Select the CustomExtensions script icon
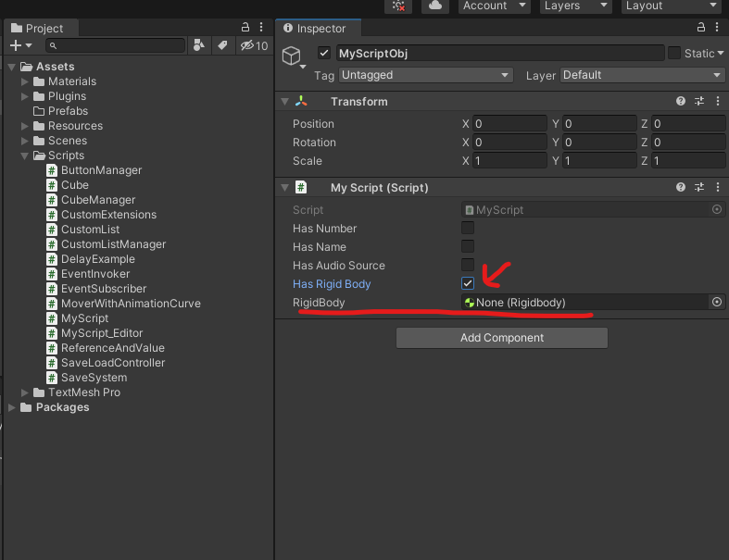The height and width of the screenshot is (560, 729). click(x=52, y=215)
